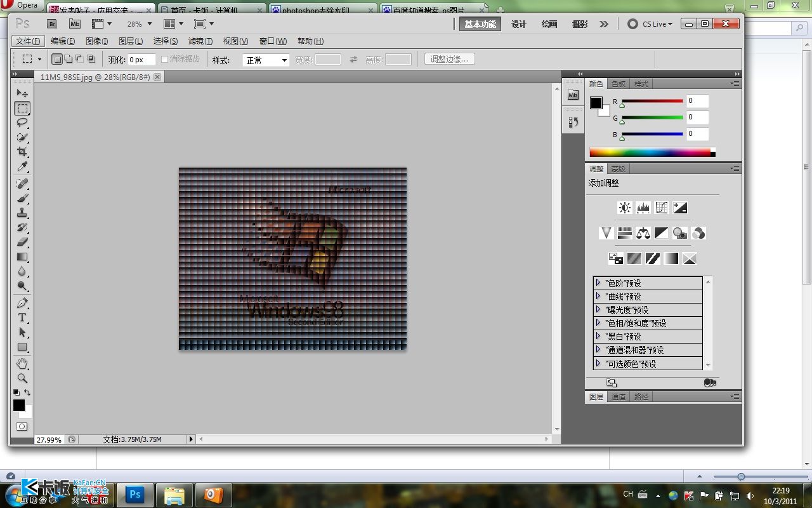Image resolution: width=812 pixels, height=508 pixels.
Task: Click the red R color slider
Action: point(652,101)
